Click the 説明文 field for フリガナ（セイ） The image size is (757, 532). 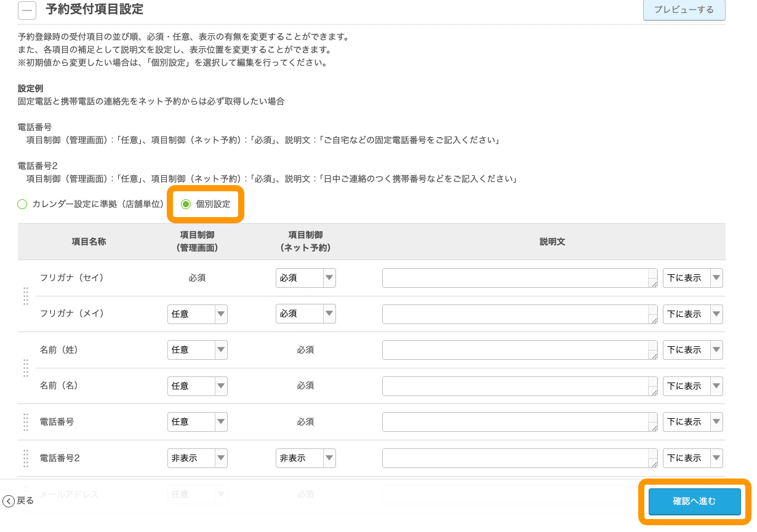point(520,278)
